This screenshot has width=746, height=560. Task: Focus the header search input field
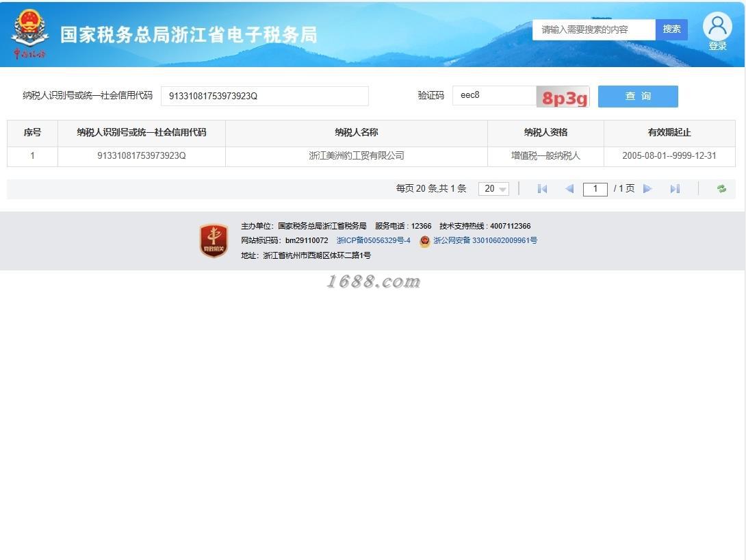pos(594,29)
